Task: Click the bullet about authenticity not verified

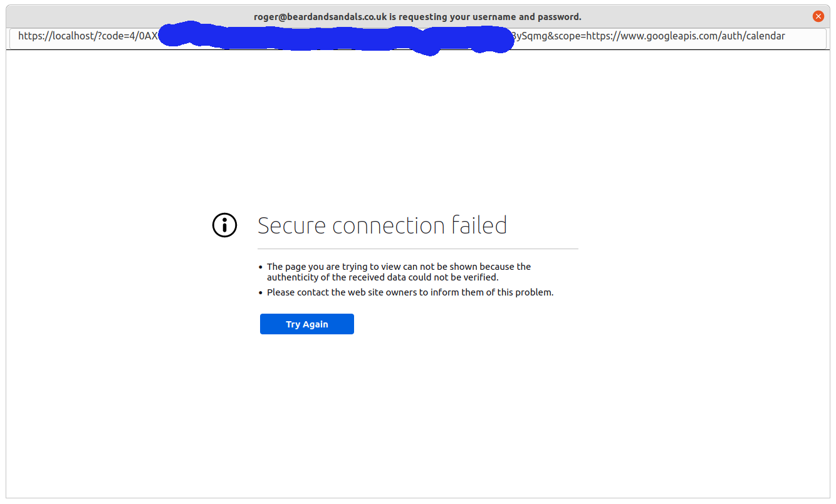Action: [x=399, y=272]
